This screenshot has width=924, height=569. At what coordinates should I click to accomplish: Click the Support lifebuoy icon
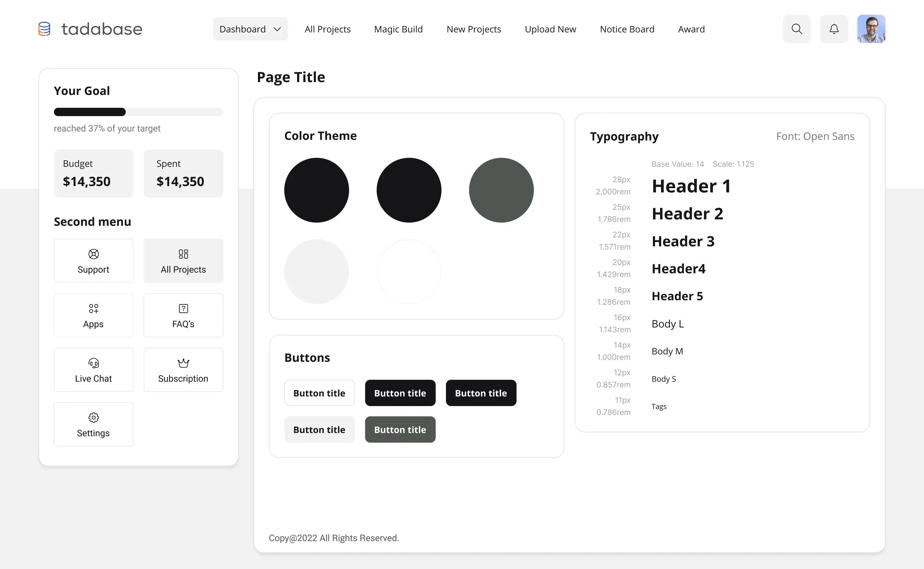pos(93,254)
